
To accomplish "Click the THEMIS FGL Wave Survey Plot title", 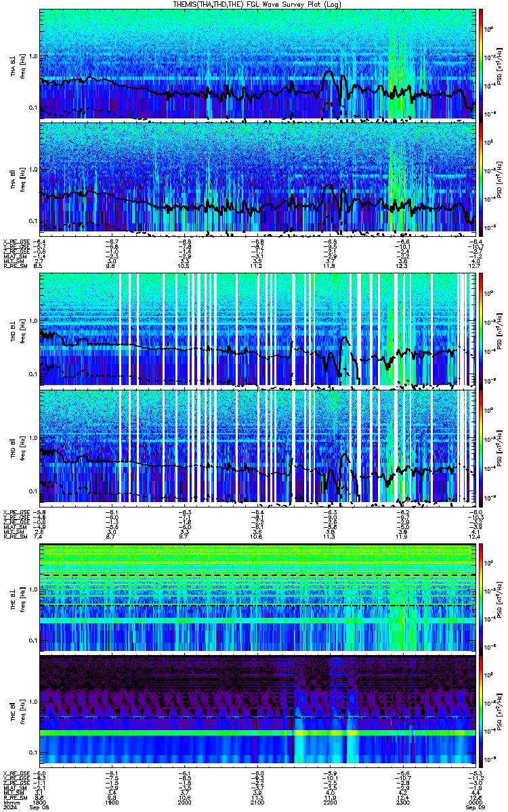I will (x=257, y=4).
